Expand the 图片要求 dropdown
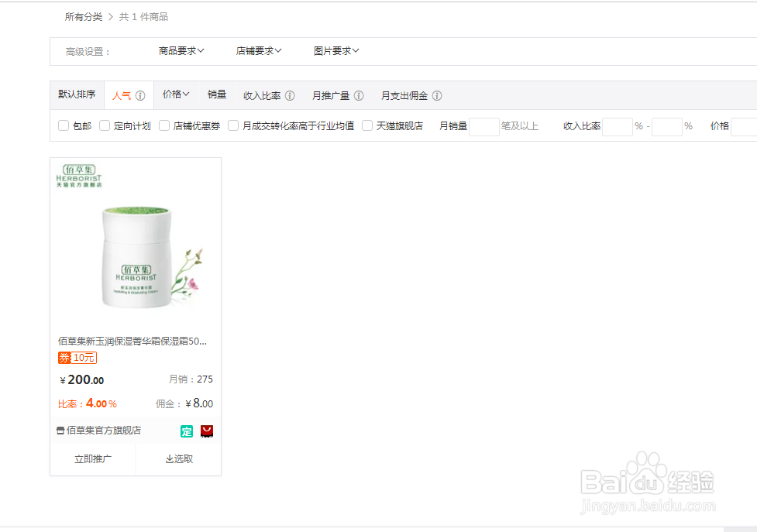This screenshot has height=532, width=757. point(336,50)
